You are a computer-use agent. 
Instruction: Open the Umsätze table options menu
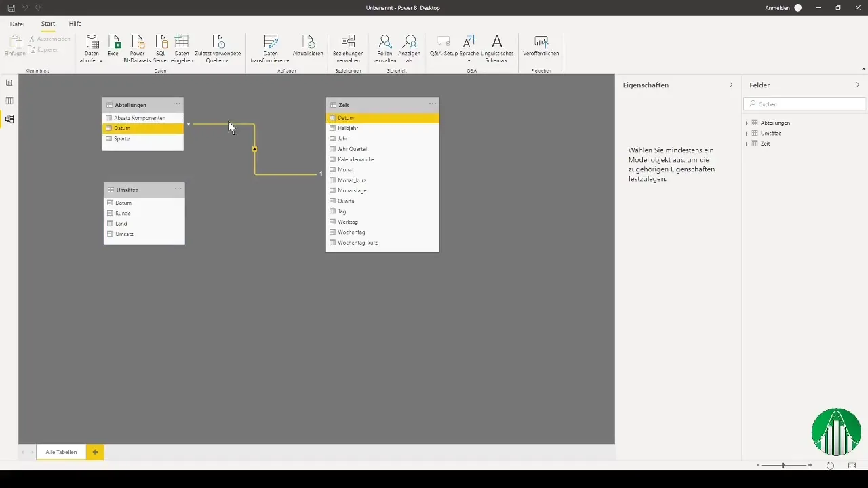(x=178, y=189)
